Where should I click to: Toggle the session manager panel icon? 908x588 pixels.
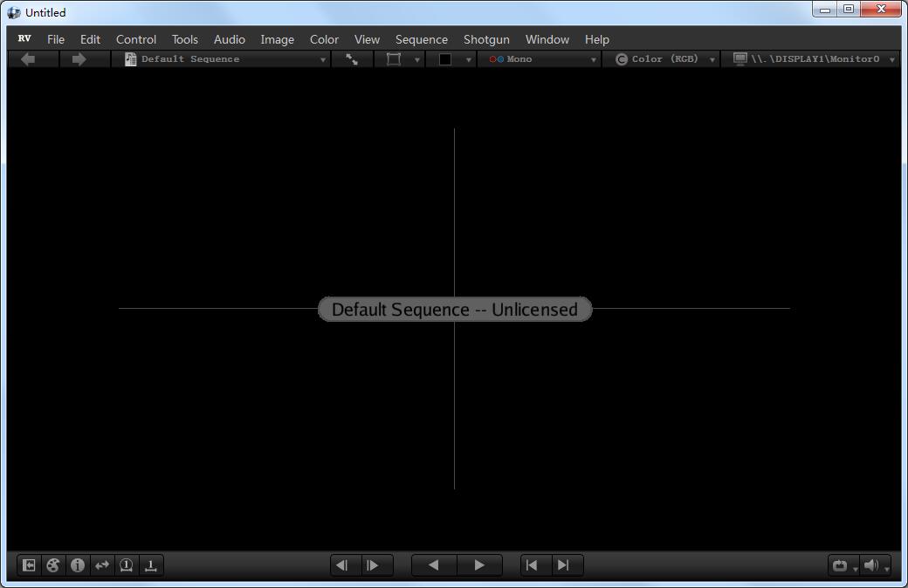[x=28, y=565]
